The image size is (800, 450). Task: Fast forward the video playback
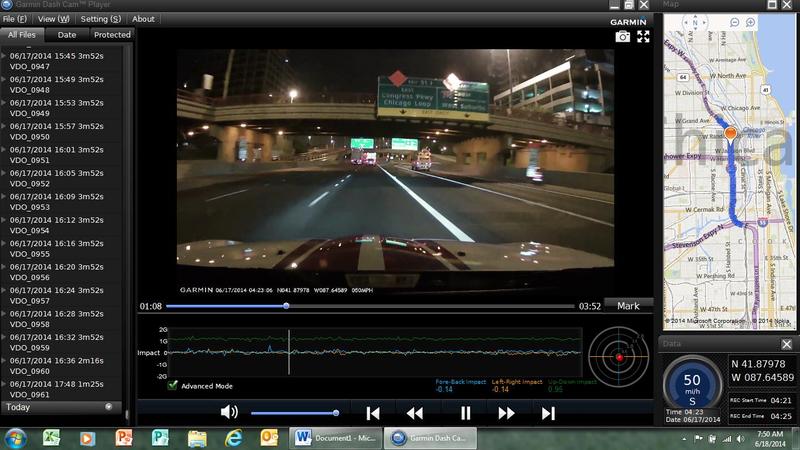[x=506, y=413]
